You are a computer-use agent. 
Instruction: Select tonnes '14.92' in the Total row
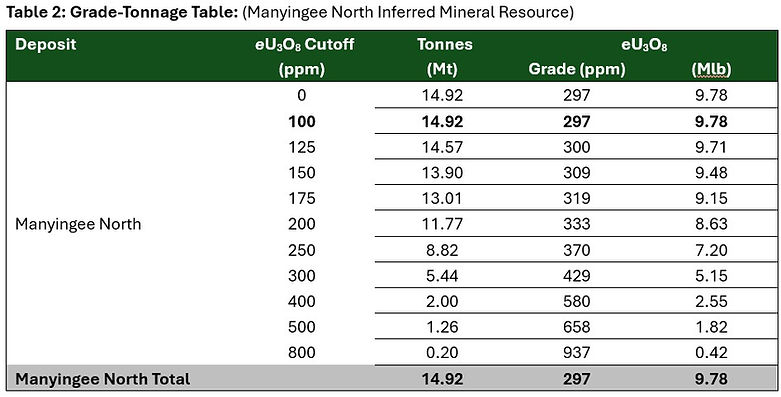click(442, 380)
